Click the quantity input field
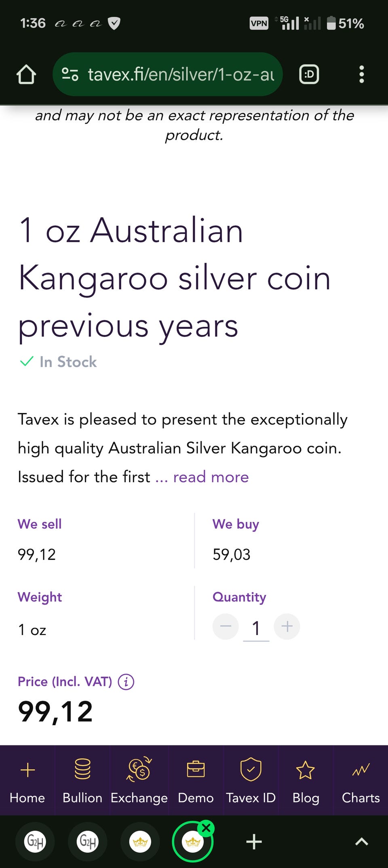 [256, 628]
